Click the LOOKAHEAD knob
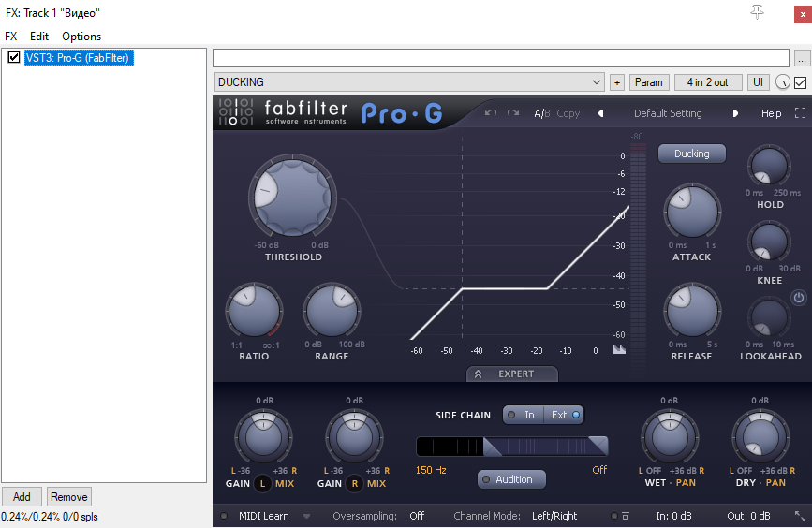 point(769,316)
